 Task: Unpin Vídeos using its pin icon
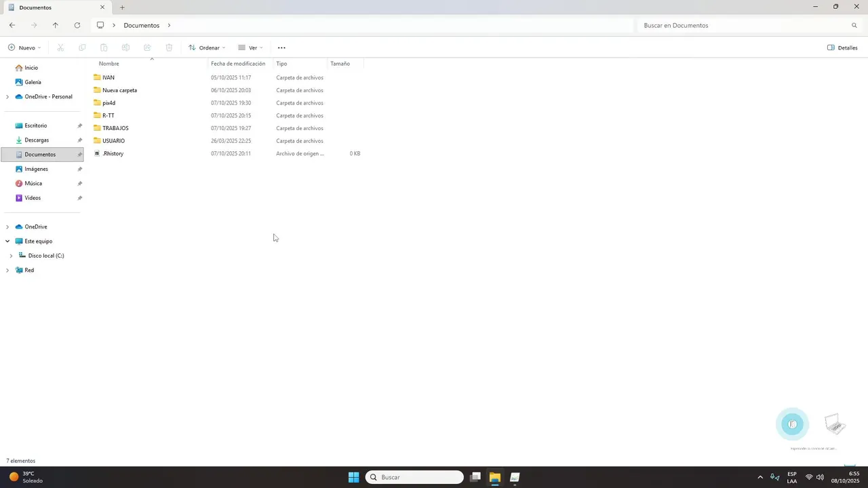(x=79, y=198)
